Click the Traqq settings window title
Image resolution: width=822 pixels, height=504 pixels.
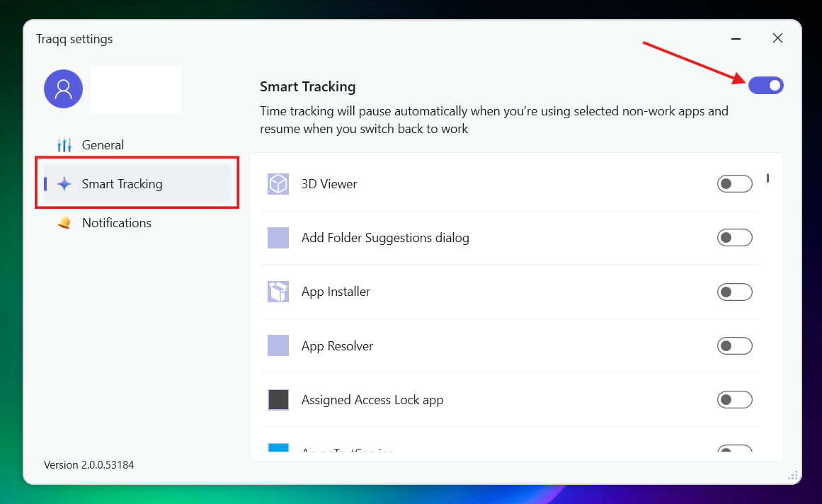[x=74, y=40]
